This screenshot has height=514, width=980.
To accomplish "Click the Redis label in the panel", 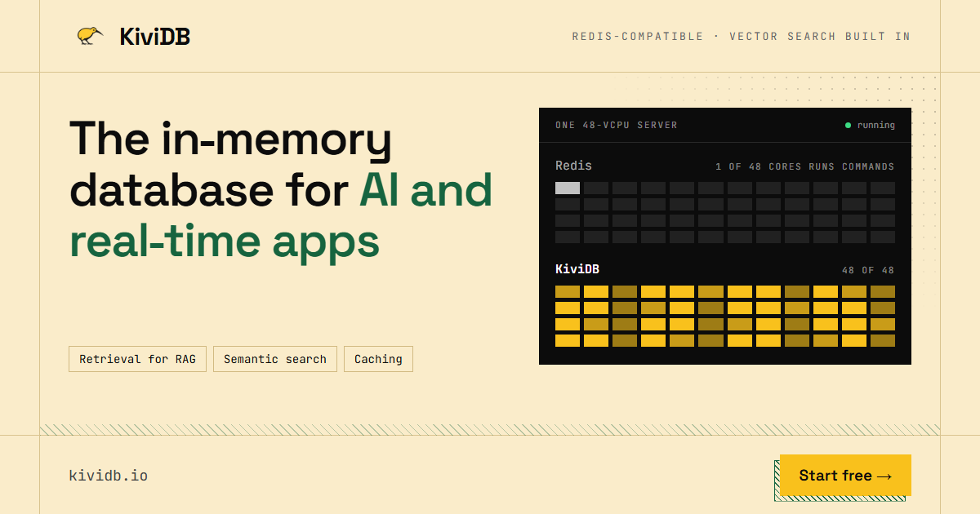I will (x=573, y=166).
